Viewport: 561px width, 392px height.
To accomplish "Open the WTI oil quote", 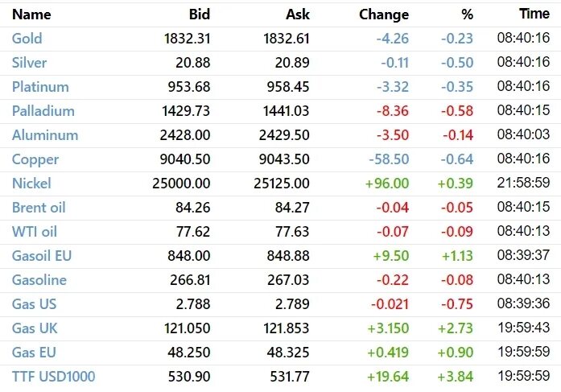I will pos(35,232).
